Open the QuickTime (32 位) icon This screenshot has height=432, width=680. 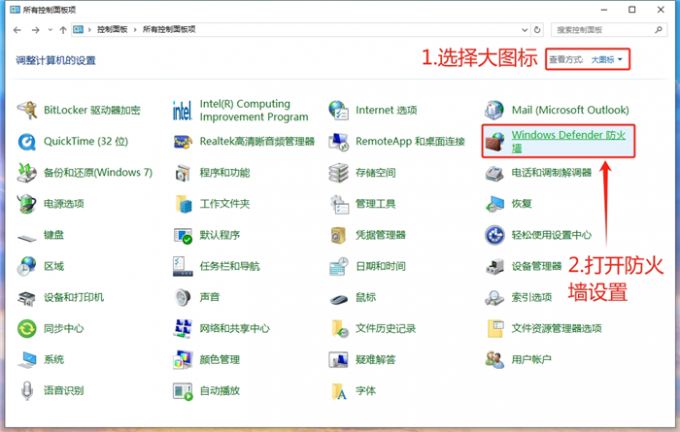(x=26, y=141)
